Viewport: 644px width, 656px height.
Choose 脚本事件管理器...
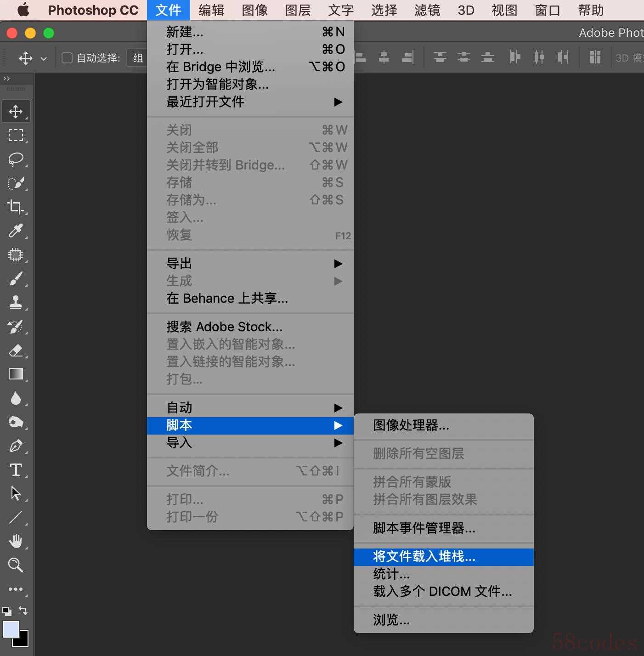pos(444,528)
